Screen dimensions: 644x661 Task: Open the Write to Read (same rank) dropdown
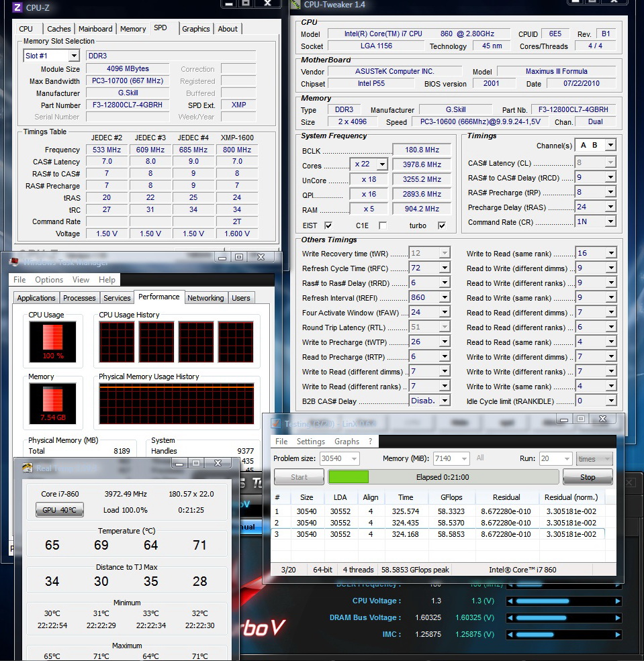pyautogui.click(x=610, y=253)
